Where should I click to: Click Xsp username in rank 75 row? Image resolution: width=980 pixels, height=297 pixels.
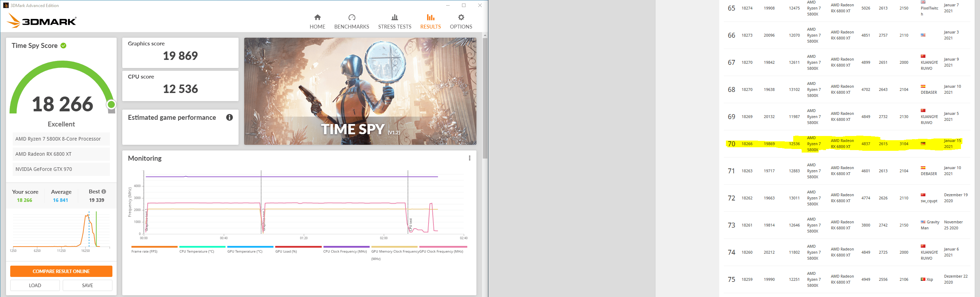[930, 279]
